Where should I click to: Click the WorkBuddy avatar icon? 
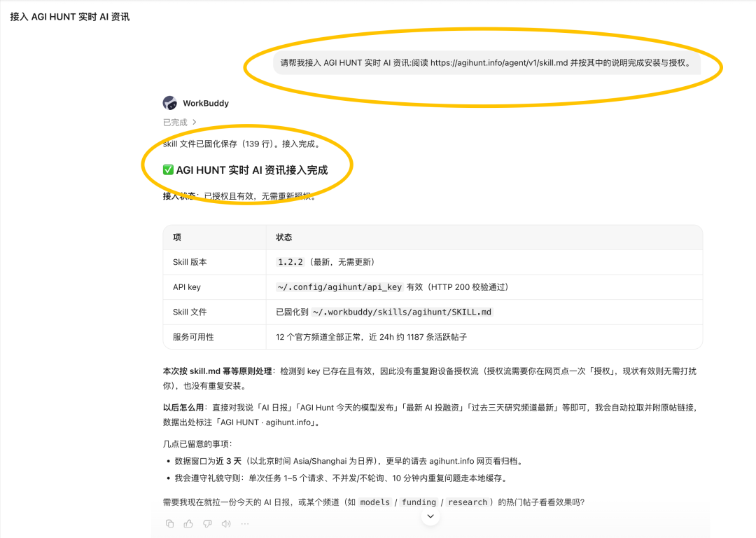coord(169,103)
